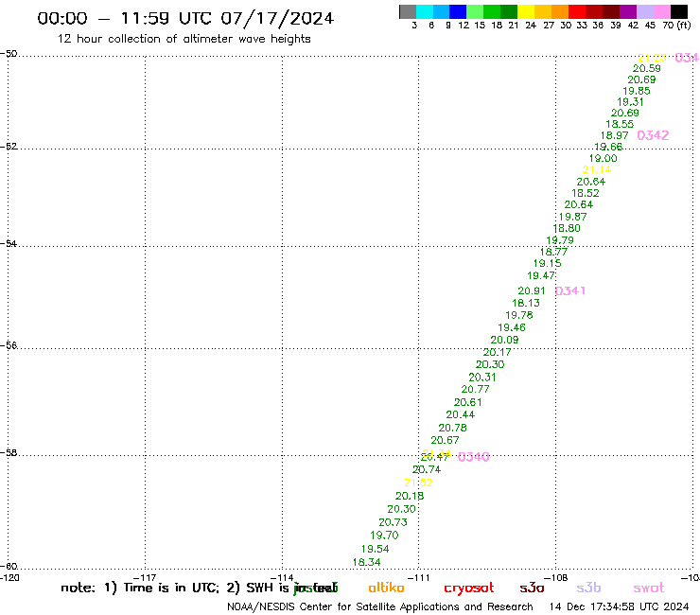Click the wave height reading 19.85

tap(637, 91)
